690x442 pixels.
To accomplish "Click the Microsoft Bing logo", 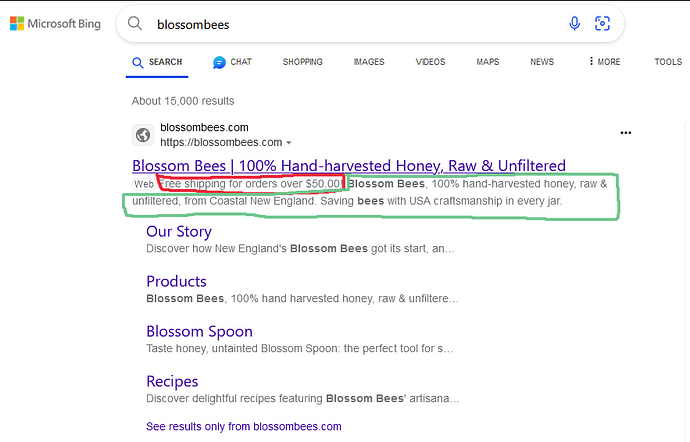I will [x=55, y=24].
